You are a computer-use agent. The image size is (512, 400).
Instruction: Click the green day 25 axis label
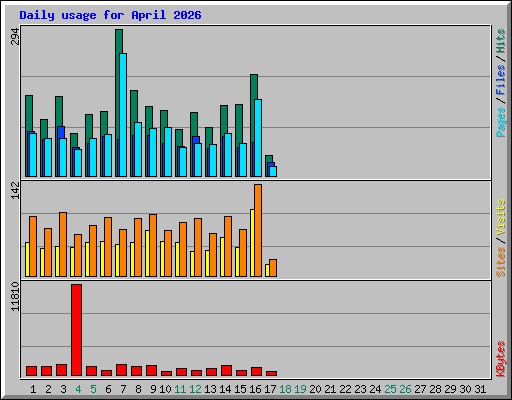tap(390, 389)
